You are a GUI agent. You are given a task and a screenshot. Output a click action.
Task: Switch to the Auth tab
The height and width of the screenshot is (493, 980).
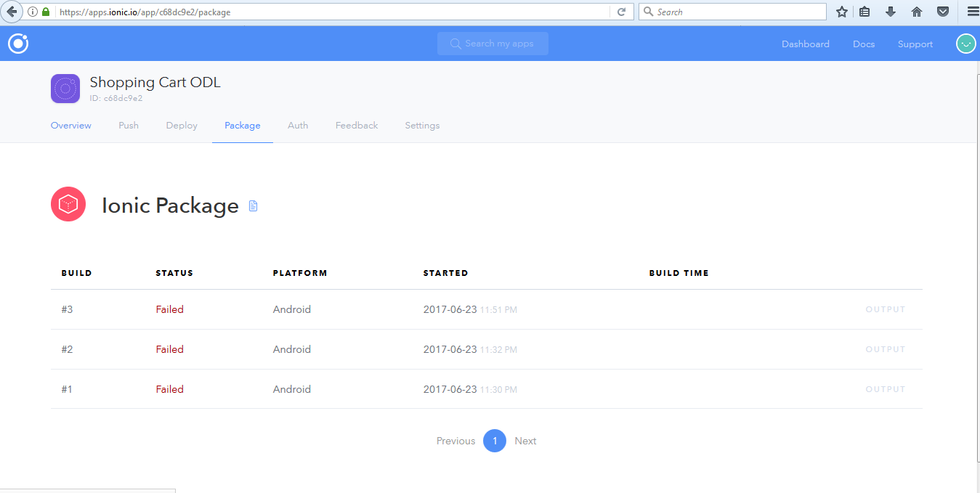pos(298,126)
